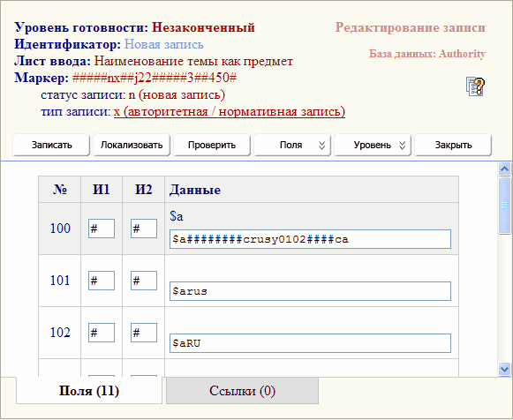Viewport: 513px width, 420px height.
Task: Click the field number 102 cell
Action: pyautogui.click(x=60, y=333)
